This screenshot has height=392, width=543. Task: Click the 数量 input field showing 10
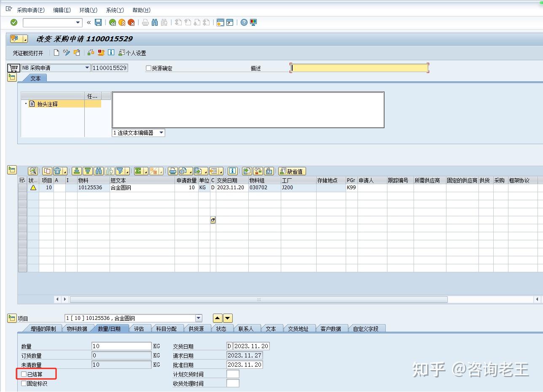pyautogui.click(x=121, y=346)
